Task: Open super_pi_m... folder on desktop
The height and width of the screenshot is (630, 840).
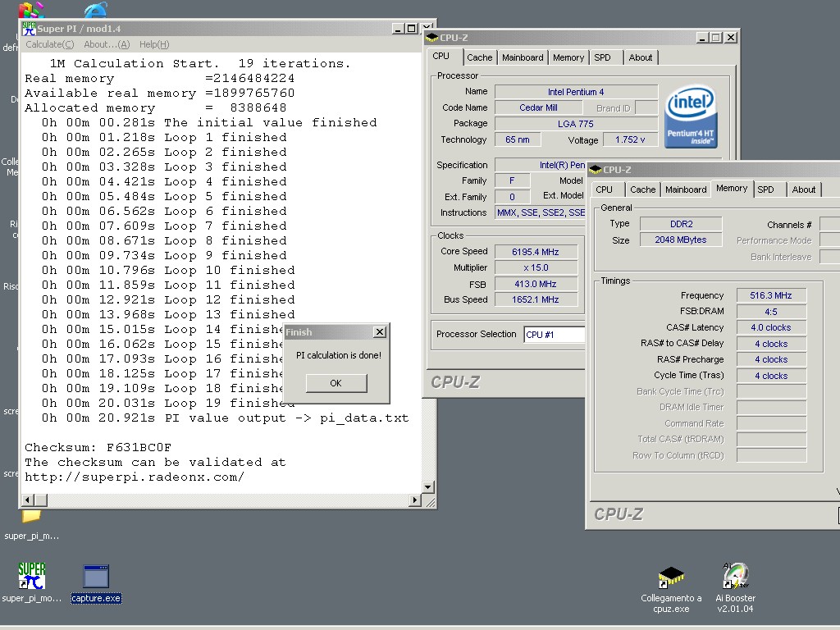Action: pyautogui.click(x=31, y=517)
